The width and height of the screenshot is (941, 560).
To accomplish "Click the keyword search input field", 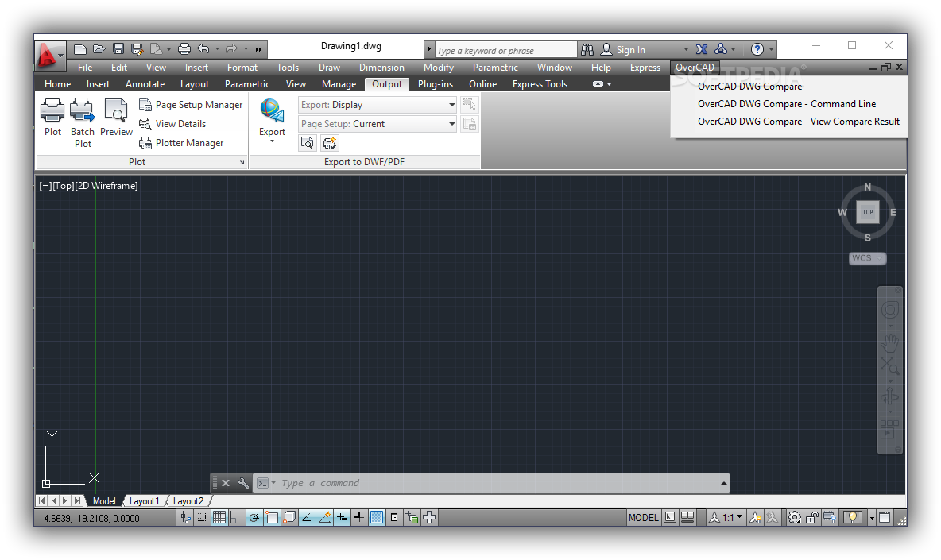I will tap(505, 50).
